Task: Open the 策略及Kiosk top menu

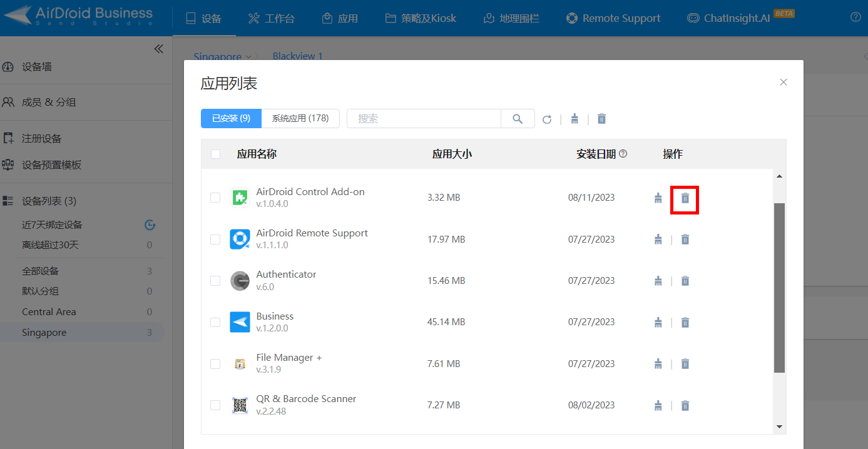Action: (420, 18)
